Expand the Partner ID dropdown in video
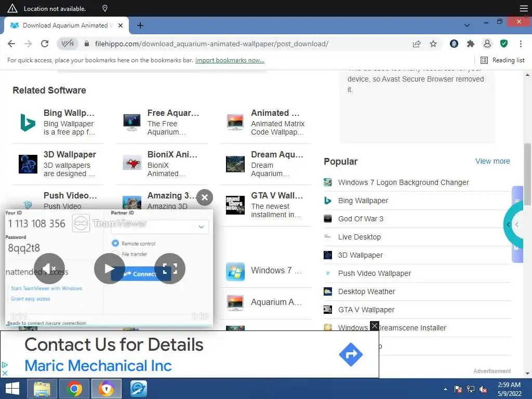532x399 pixels. pos(201,227)
